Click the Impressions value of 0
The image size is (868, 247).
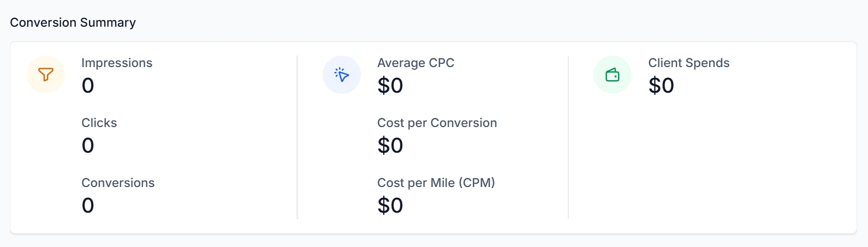click(x=88, y=86)
